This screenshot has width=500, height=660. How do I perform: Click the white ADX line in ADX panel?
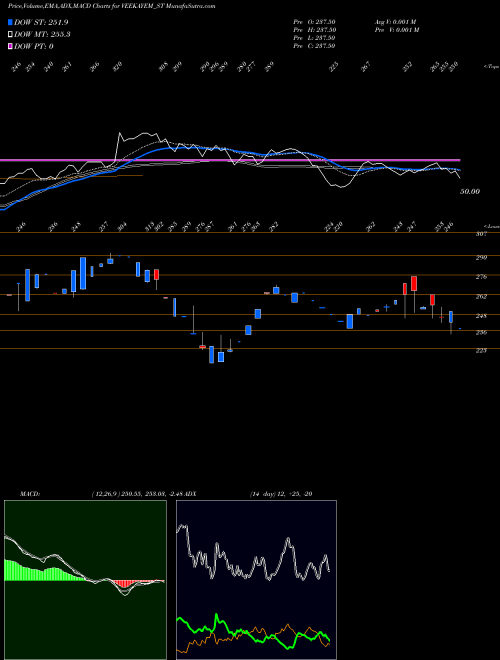tap(288, 540)
